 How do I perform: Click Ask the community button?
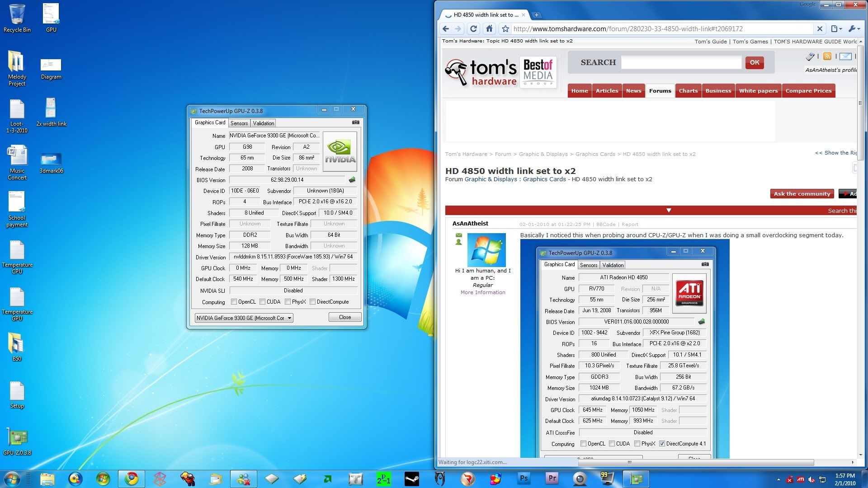click(x=802, y=194)
